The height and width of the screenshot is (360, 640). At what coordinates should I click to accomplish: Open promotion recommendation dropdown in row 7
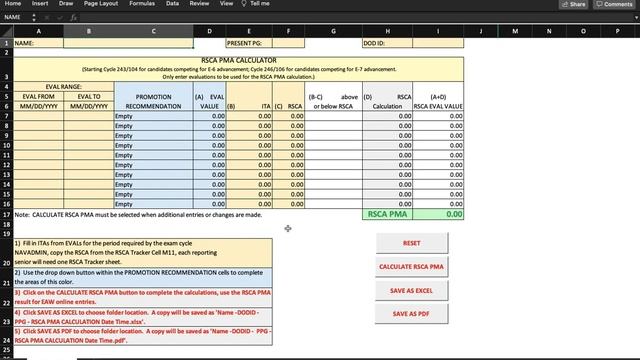pyautogui.click(x=153, y=116)
